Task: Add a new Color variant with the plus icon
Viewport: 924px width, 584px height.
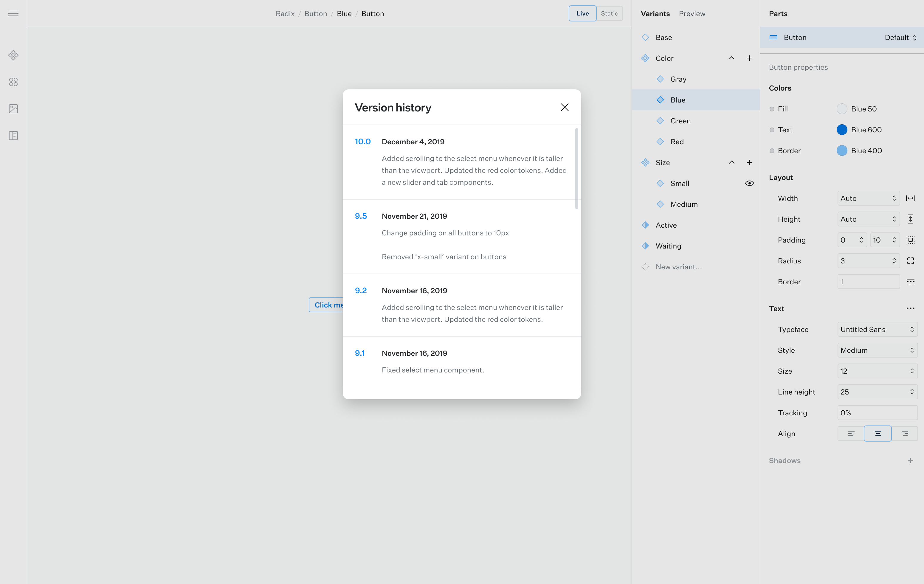Action: [x=749, y=58]
